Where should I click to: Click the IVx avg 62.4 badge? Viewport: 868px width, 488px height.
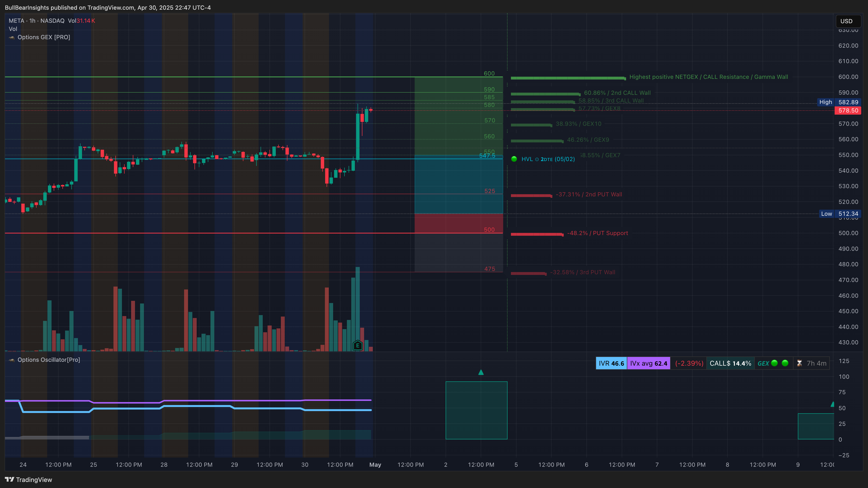[x=649, y=363]
